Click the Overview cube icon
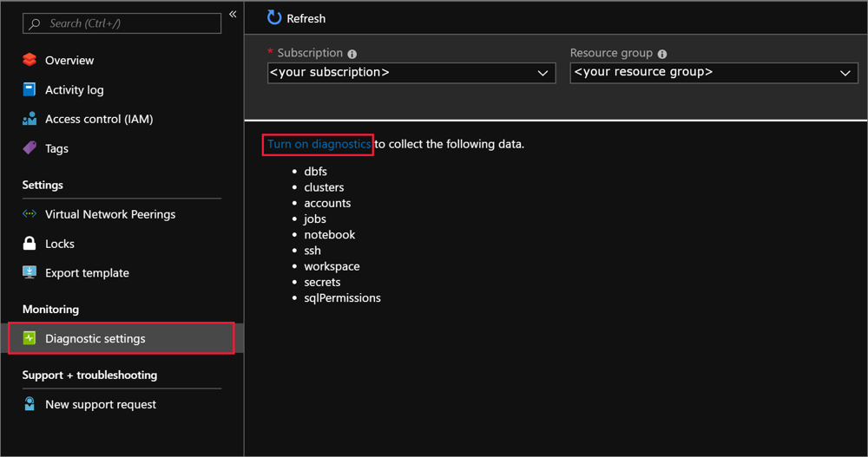The width and height of the screenshot is (868, 457). [x=30, y=60]
